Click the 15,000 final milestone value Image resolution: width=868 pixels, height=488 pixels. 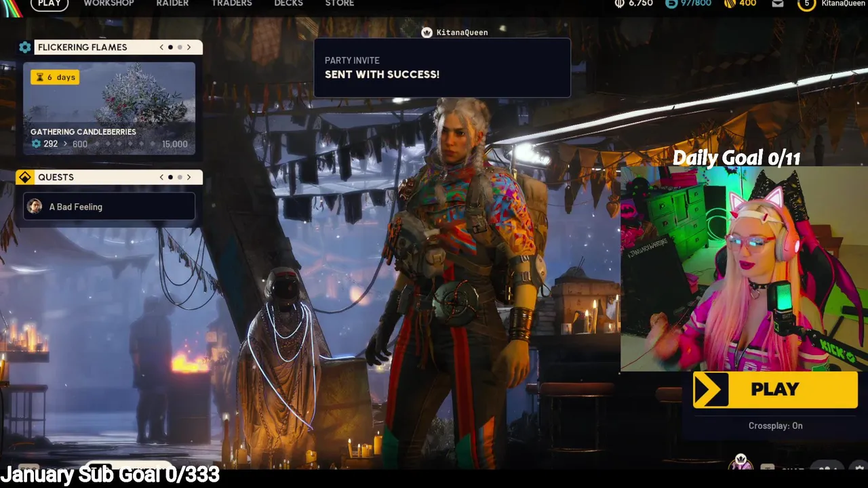[174, 144]
